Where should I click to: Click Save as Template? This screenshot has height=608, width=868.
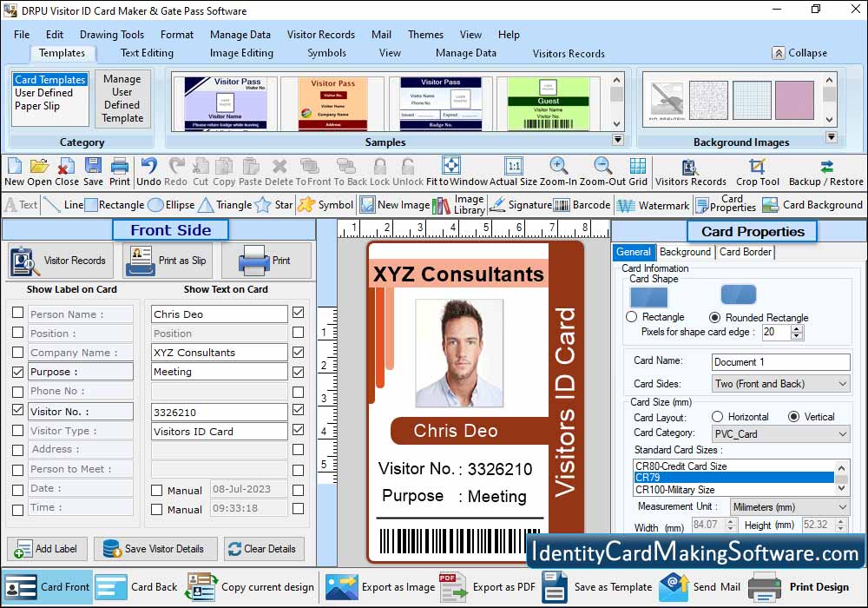click(x=597, y=587)
